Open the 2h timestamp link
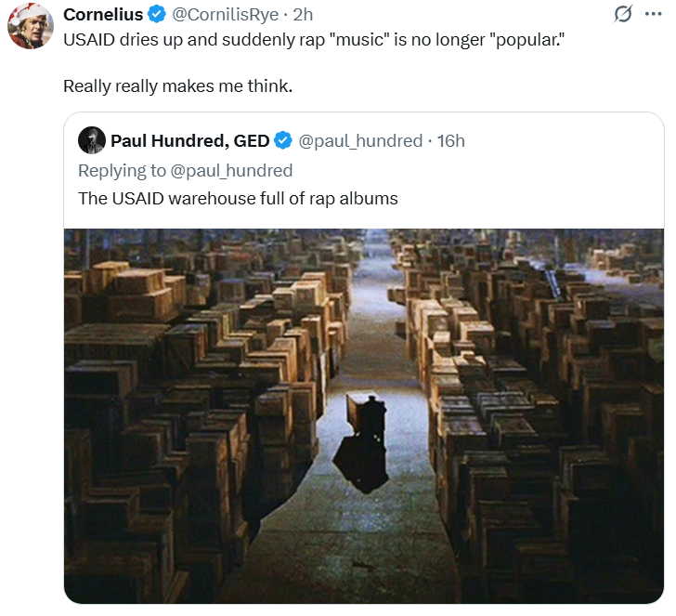 click(303, 14)
